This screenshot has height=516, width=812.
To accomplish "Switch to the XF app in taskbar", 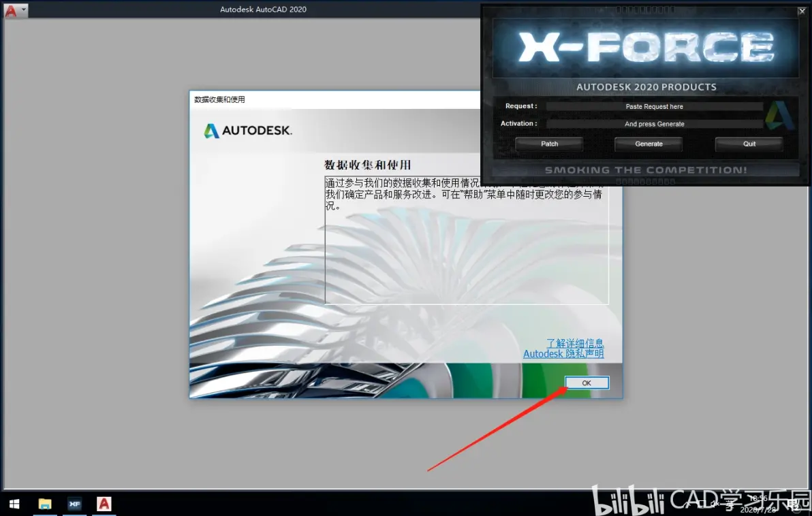I will [x=74, y=504].
